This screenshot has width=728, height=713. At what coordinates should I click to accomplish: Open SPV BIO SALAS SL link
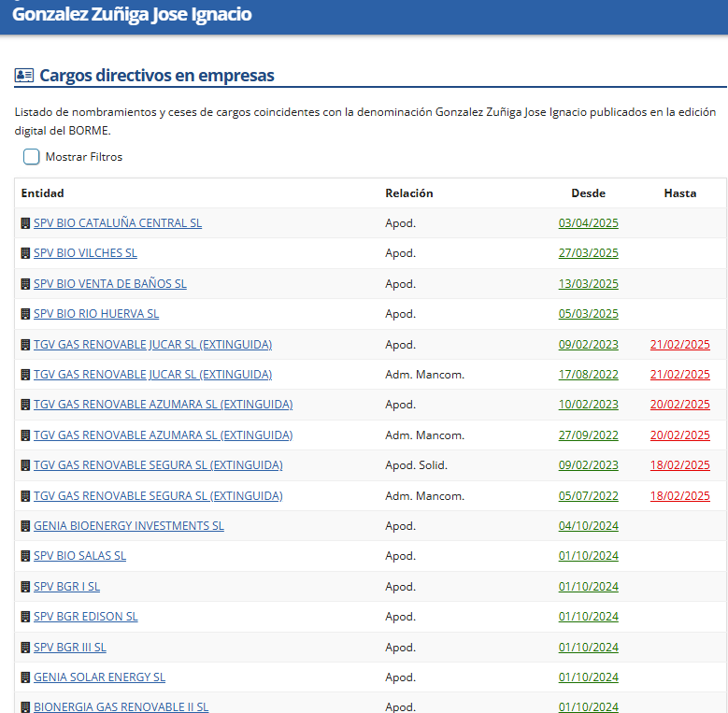coord(79,556)
